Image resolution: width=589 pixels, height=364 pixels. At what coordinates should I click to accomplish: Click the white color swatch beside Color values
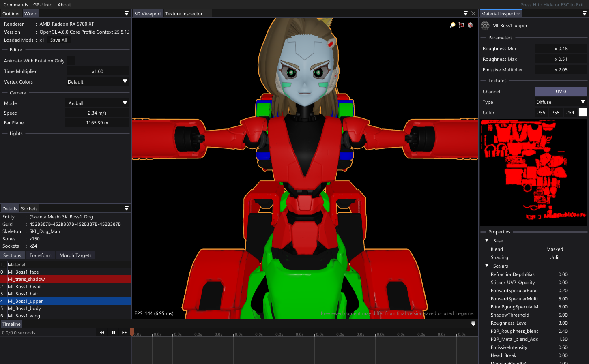point(583,113)
